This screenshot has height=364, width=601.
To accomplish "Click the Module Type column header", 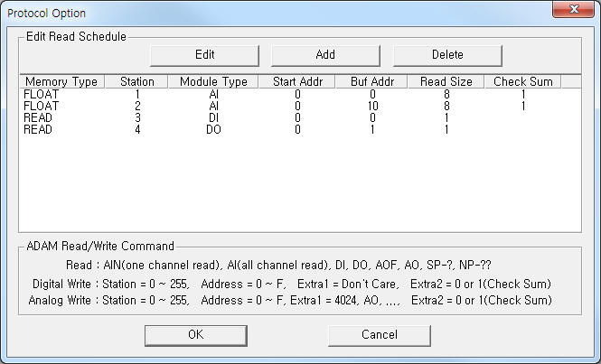I will [213, 81].
